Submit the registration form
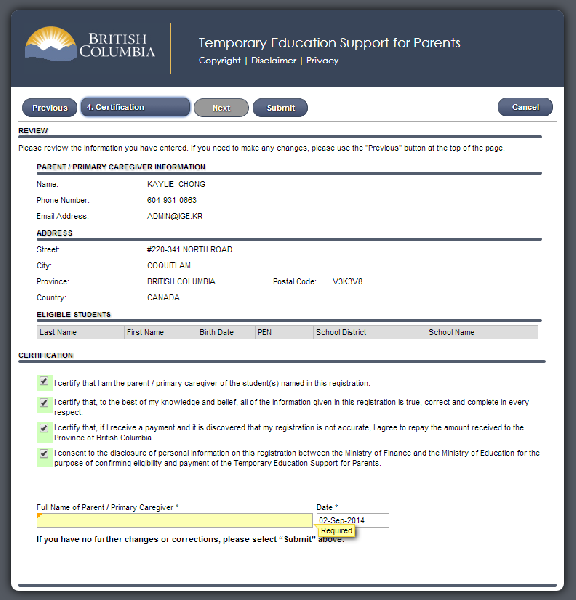 [x=280, y=108]
